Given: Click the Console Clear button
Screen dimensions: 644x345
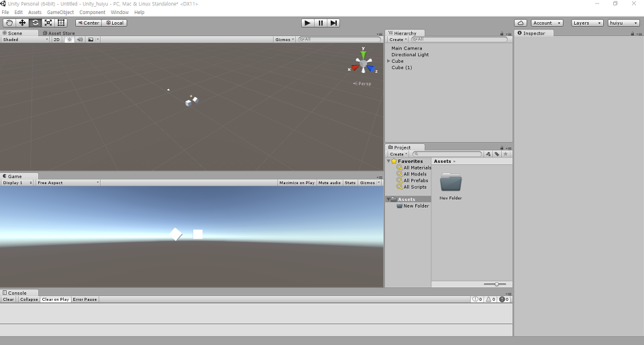Looking at the screenshot, I should click(x=8, y=299).
